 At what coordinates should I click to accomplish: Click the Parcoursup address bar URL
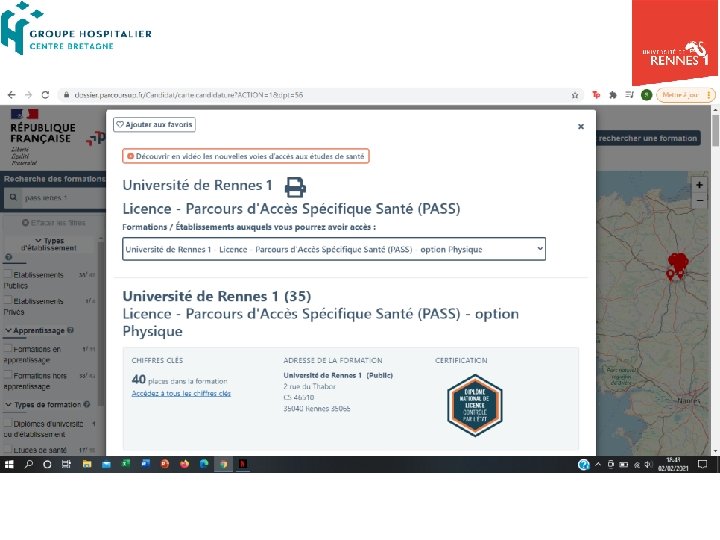pos(188,95)
